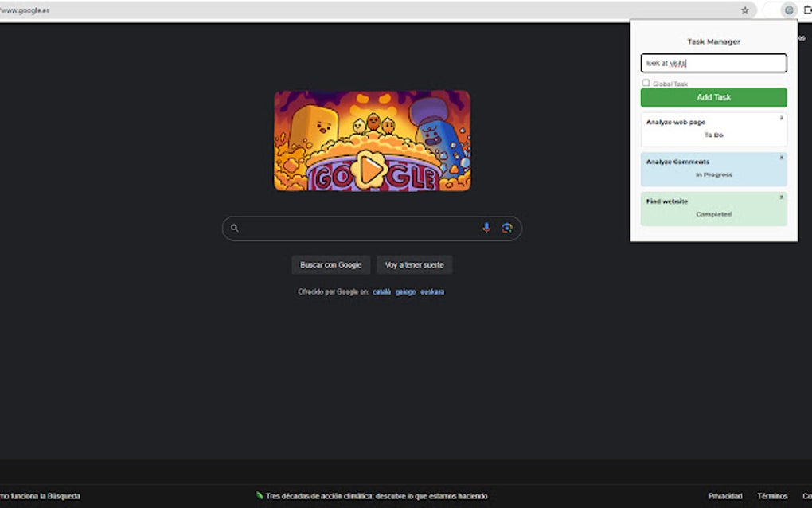Image resolution: width=812 pixels, height=508 pixels.
Task: Open the Términos footer link
Action: click(772, 496)
